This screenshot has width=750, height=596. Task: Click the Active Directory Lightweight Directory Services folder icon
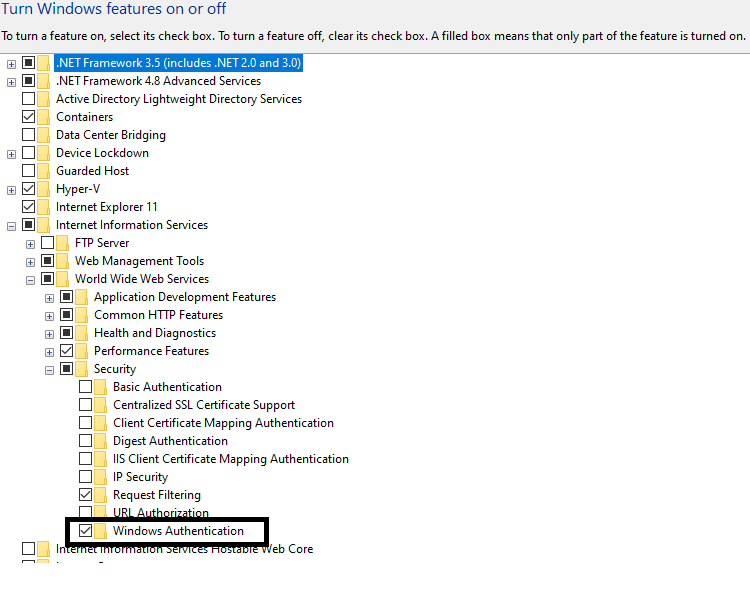click(x=44, y=99)
